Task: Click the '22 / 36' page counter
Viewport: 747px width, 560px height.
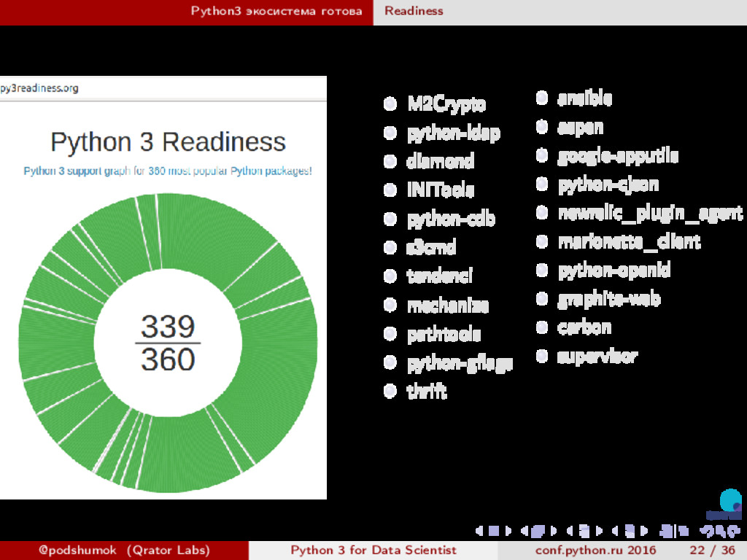Action: 712,551
